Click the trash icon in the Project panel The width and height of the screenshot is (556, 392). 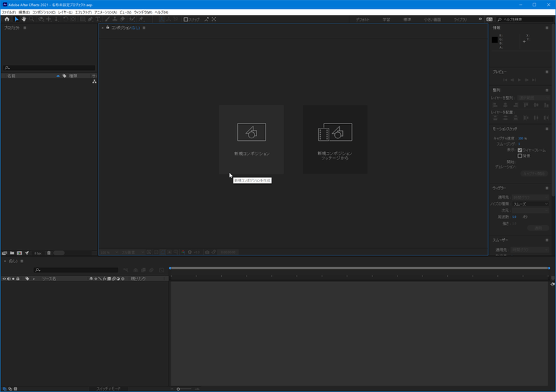49,252
